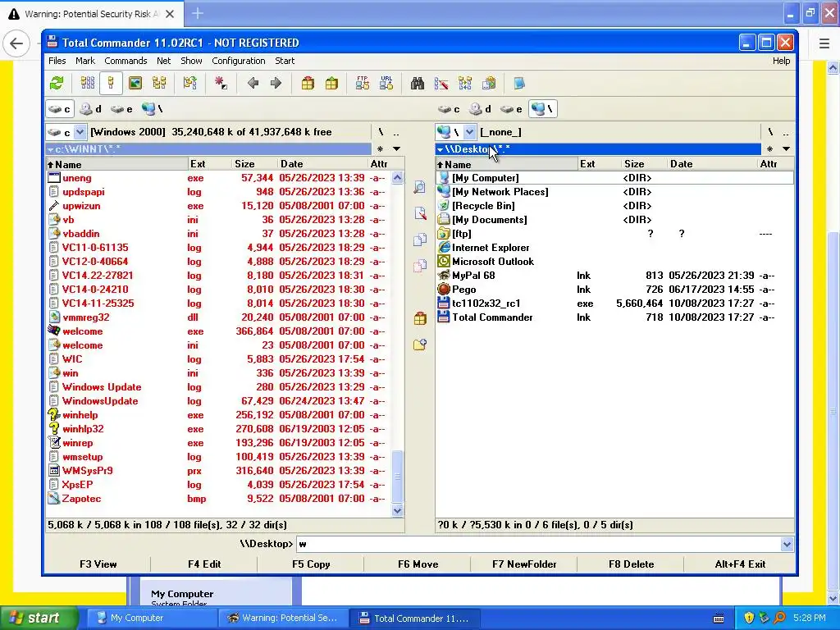Select [Recycle Bin] in right panel

(x=614, y=206)
